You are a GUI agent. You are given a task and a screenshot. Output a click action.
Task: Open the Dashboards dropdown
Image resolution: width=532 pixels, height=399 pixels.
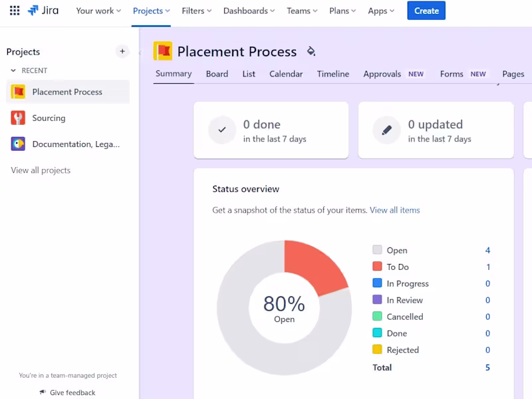click(249, 11)
